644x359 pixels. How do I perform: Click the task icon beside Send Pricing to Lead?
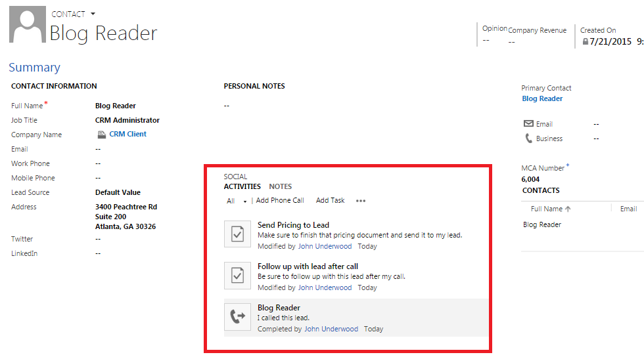pos(237,234)
